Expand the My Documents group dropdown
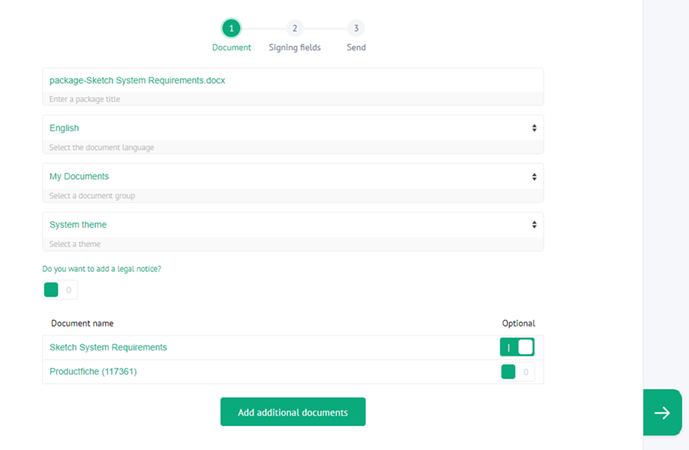This screenshot has height=450, width=689. click(x=292, y=176)
